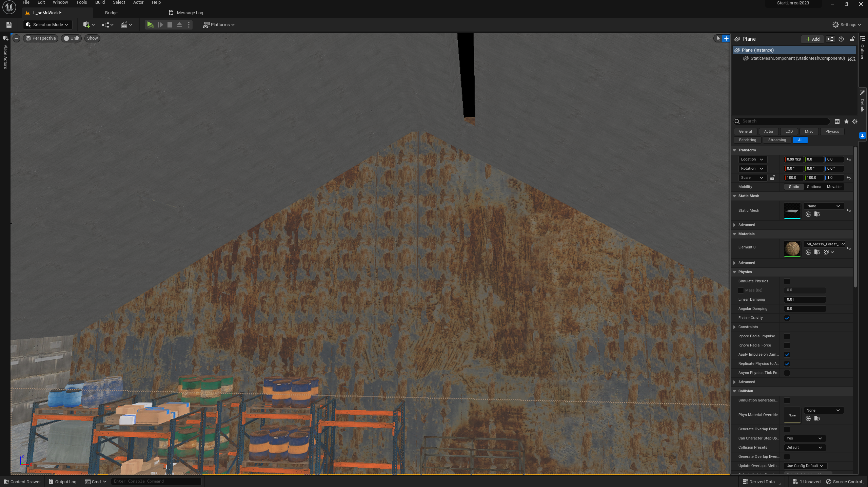Toggle favorites star filter in Details

click(x=846, y=121)
